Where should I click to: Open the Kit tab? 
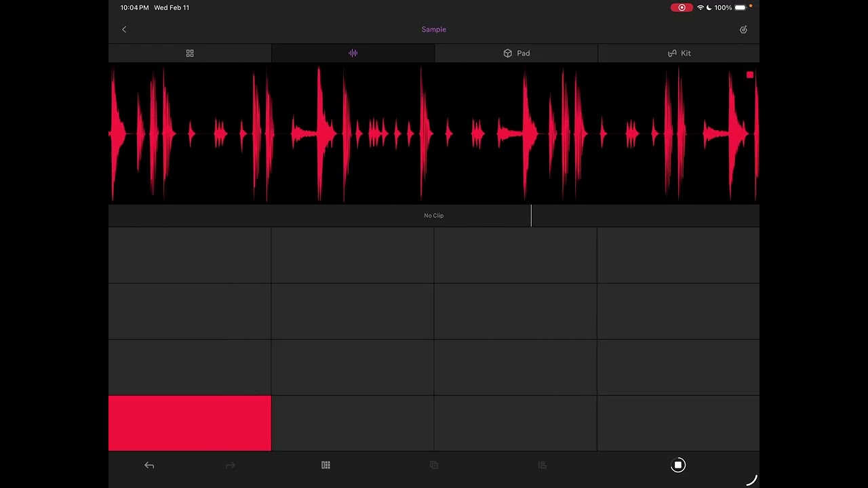pyautogui.click(x=679, y=53)
